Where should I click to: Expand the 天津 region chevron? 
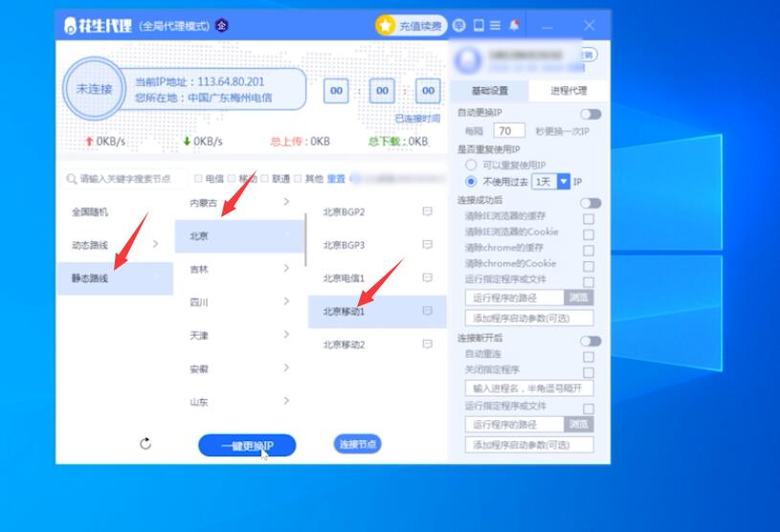click(x=286, y=335)
